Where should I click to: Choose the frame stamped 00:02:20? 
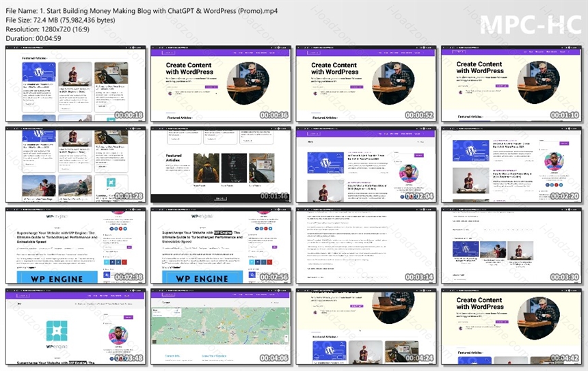pos(511,165)
